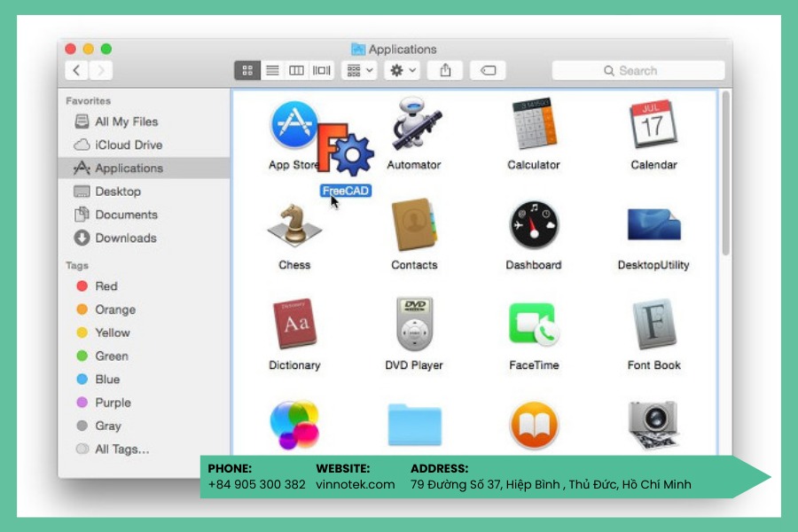
Task: Click the red close window button
Action: (x=70, y=49)
